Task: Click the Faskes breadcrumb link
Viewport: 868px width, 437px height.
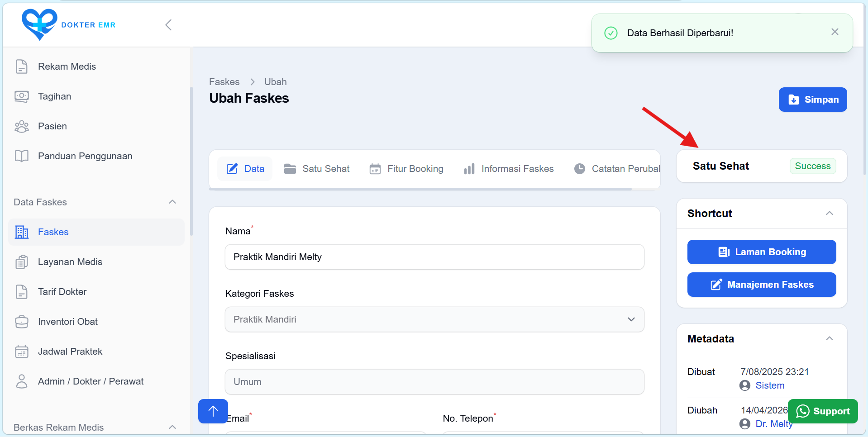Action: click(224, 82)
